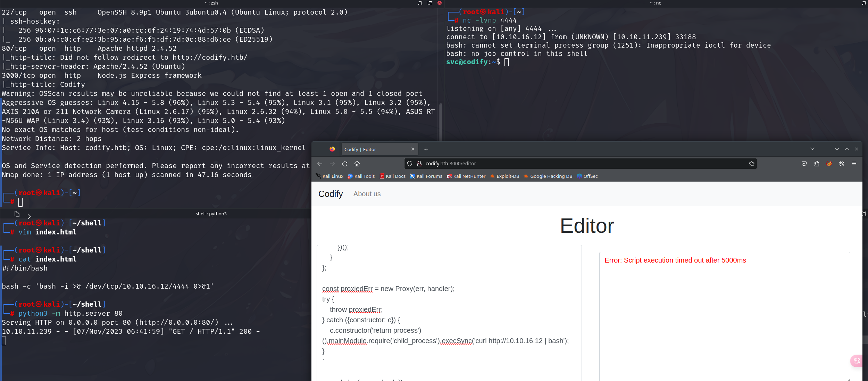Viewport: 868px width, 381px height.
Task: Open the translate extension toolbar icon
Action: pos(842,164)
